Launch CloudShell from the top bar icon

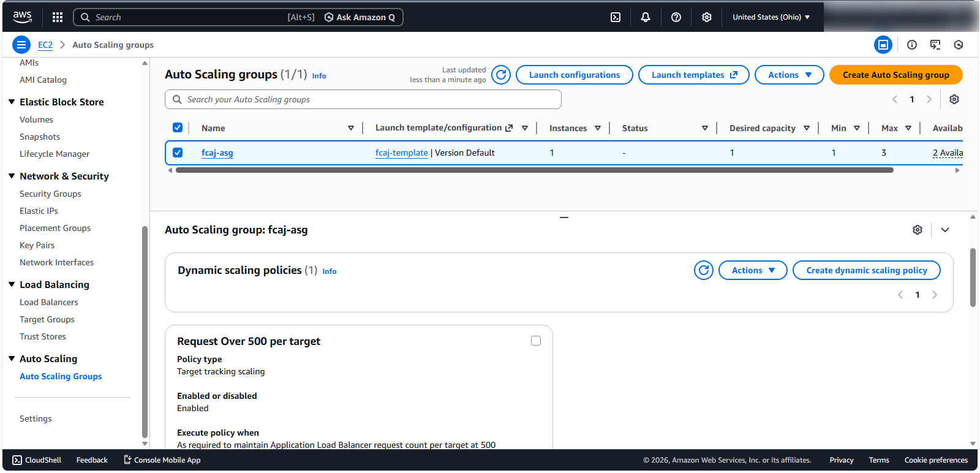coord(616,17)
